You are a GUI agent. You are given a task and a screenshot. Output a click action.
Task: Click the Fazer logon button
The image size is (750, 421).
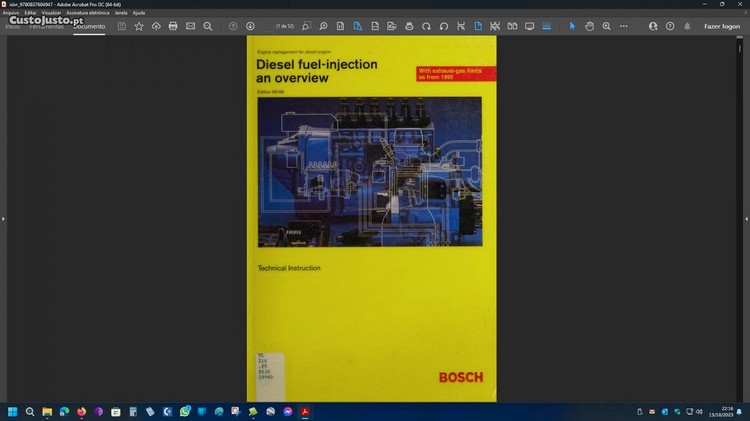pos(722,26)
